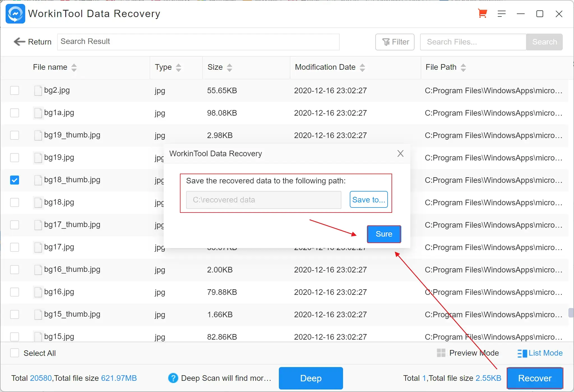574x392 pixels.
Task: Click file icon of bg19.jpg
Action: [38, 158]
